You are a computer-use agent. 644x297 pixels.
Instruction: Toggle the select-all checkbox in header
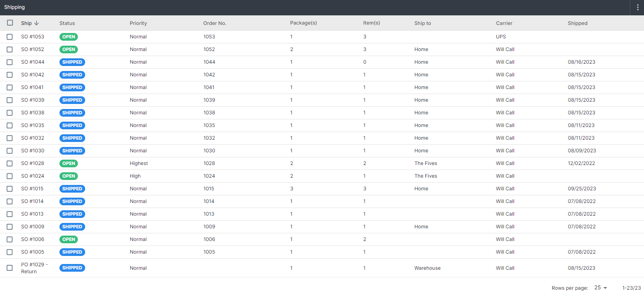(x=10, y=23)
